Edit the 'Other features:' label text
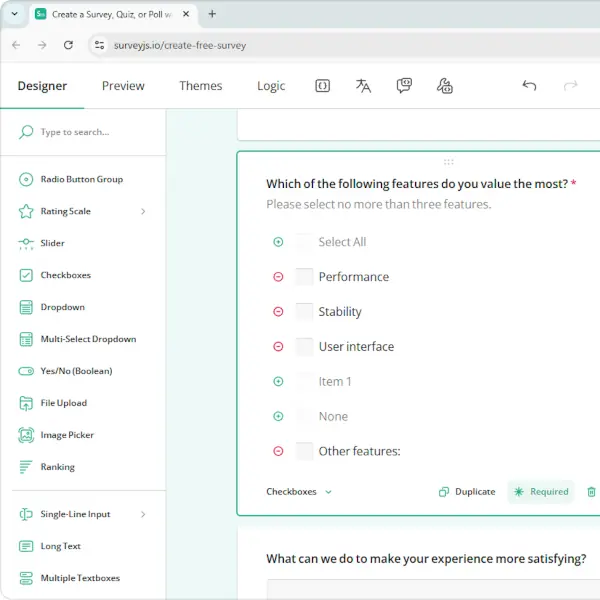 (360, 451)
